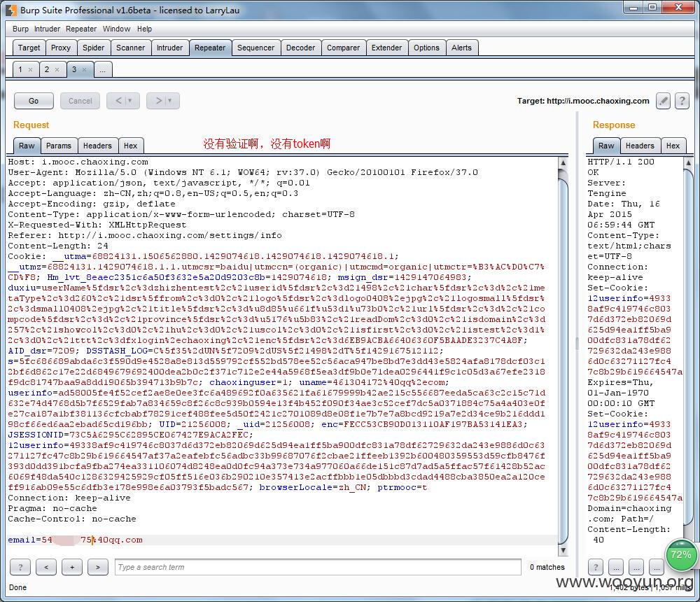Switch to the Alerts tab
Image resolution: width=700 pixels, height=602 pixels.
461,48
